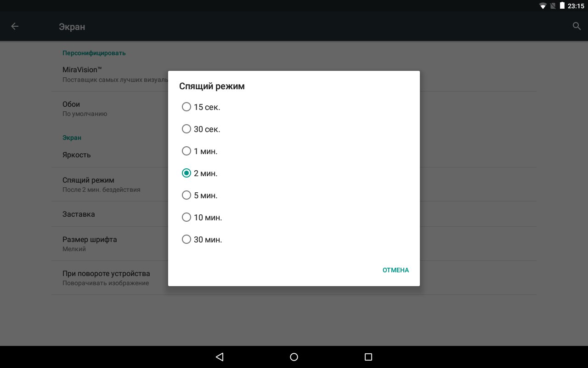Click the ОТМЕНА cancel button
Viewport: 588px width, 368px height.
[x=395, y=270]
